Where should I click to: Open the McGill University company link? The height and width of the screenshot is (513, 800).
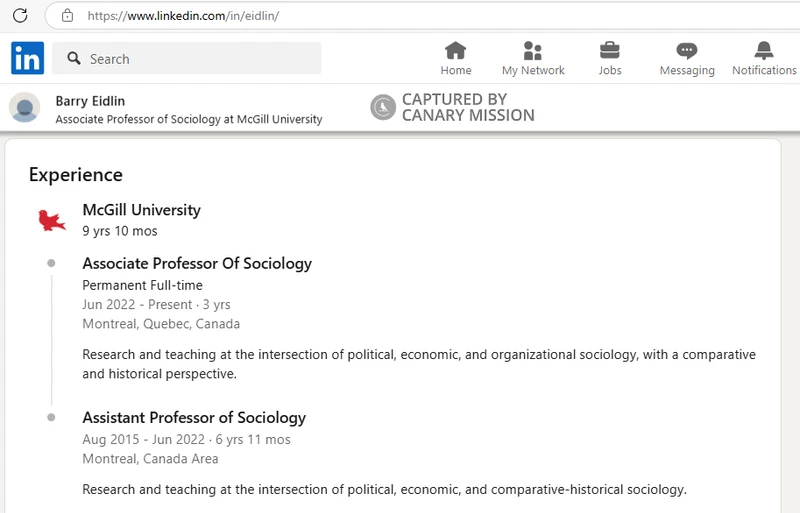click(x=142, y=210)
